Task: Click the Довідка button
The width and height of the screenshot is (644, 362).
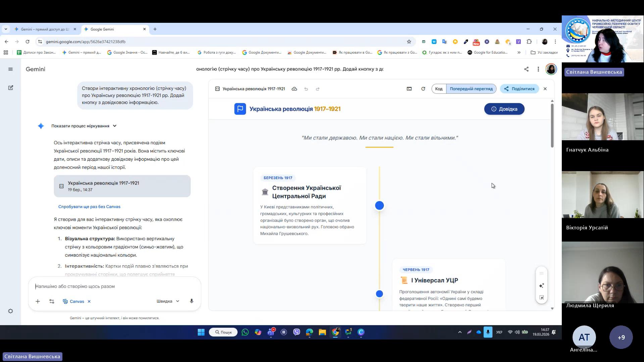Action: coord(504,109)
